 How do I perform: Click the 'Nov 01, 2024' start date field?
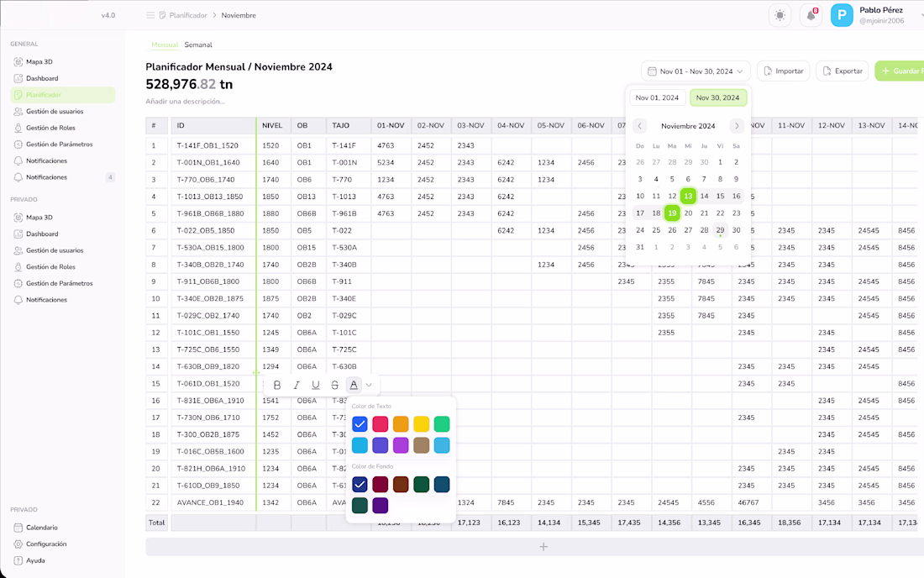click(657, 97)
